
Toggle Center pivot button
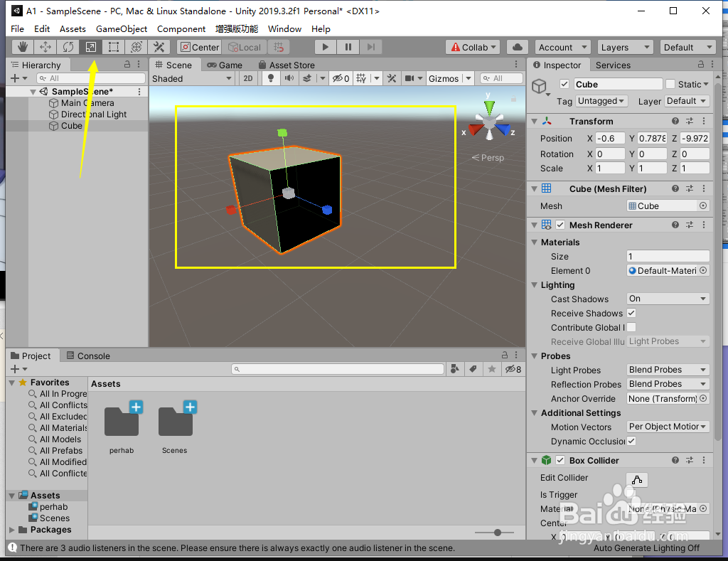click(200, 47)
